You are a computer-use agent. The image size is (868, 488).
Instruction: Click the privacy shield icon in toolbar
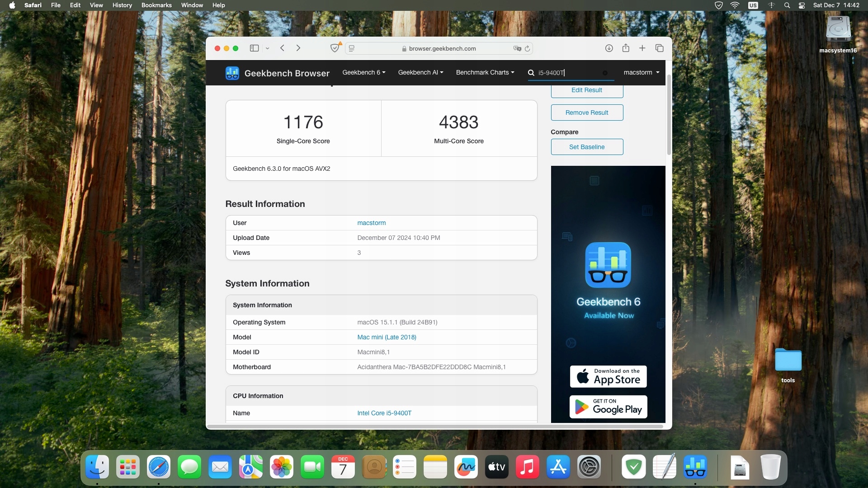click(335, 48)
